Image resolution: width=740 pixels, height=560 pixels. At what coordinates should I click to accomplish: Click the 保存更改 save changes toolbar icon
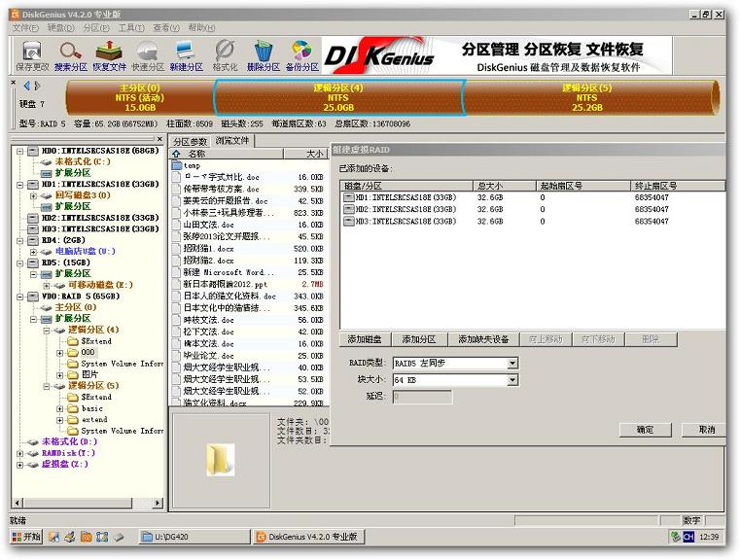(32, 55)
